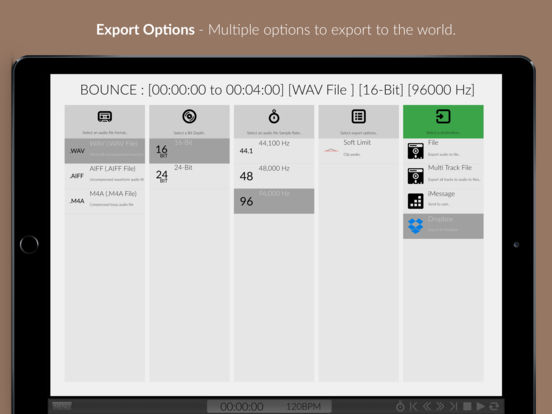The height and width of the screenshot is (414, 552).
Task: Select AIFF file format option
Action: click(x=105, y=176)
